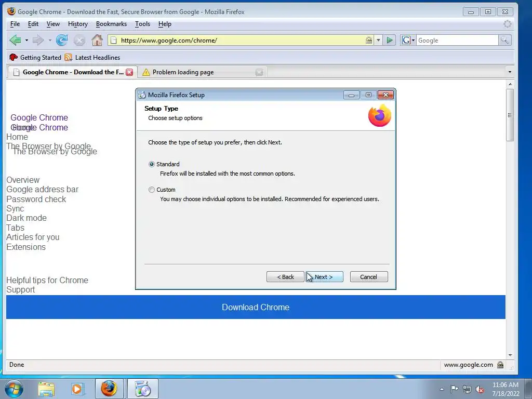Click the Action Center flag icon

tap(454, 389)
